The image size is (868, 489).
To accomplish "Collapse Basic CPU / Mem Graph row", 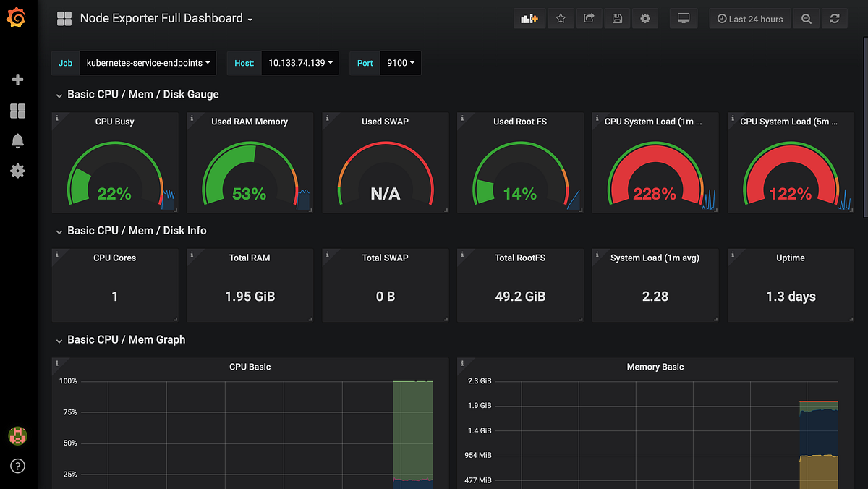I will [x=121, y=339].
